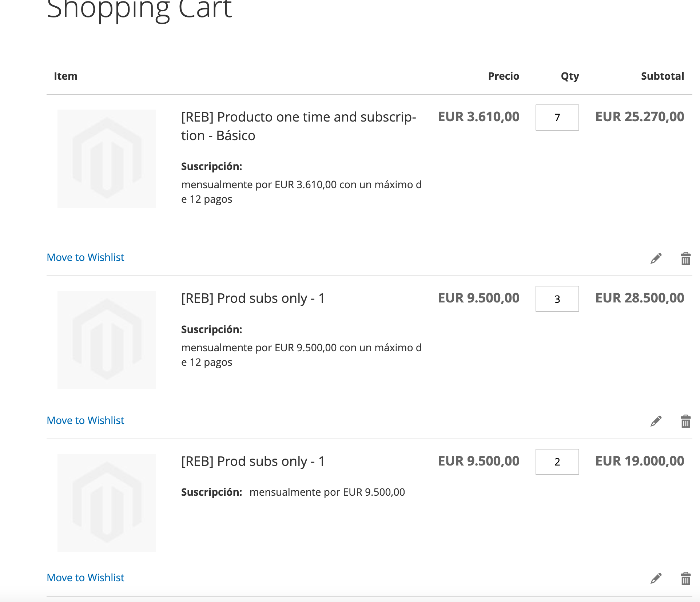Edit the cart item with quantity 3
Viewport: 700px width, 602px height.
656,421
